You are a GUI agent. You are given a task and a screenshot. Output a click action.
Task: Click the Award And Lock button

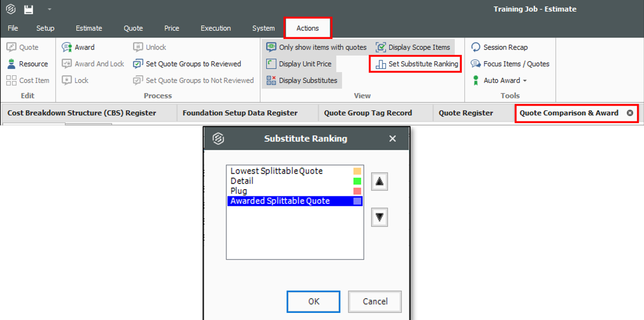click(x=93, y=64)
